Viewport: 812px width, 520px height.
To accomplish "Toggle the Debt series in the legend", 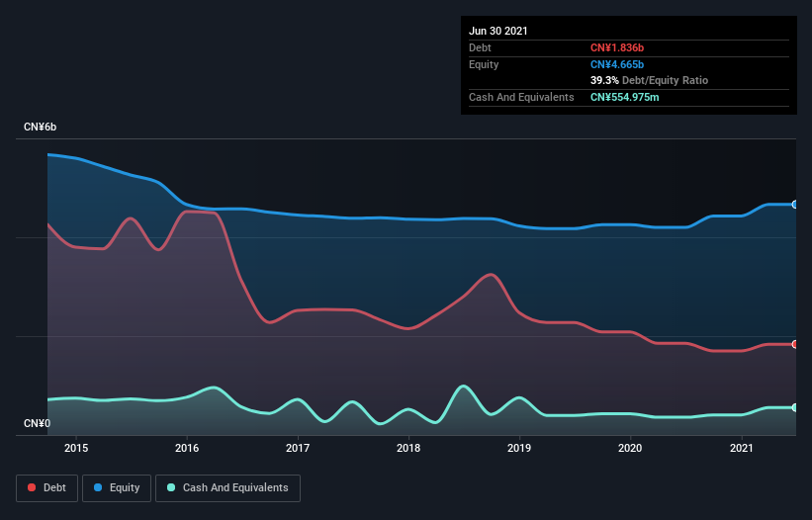I will pos(46,488).
